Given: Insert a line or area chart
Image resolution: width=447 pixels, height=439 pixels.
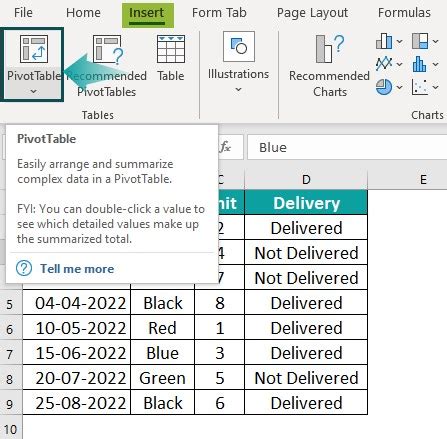Looking at the screenshot, I should pos(384,64).
